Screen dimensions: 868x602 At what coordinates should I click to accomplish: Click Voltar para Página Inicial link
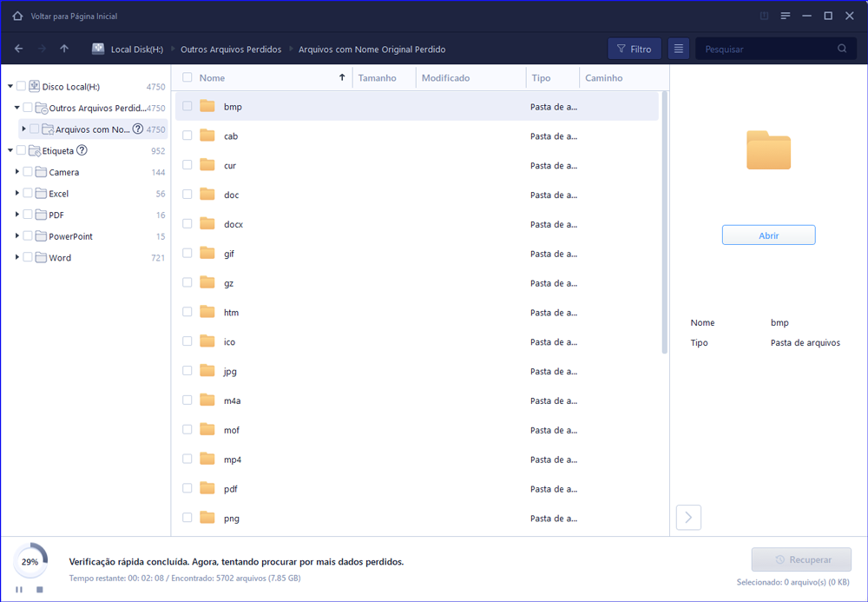pyautogui.click(x=74, y=16)
